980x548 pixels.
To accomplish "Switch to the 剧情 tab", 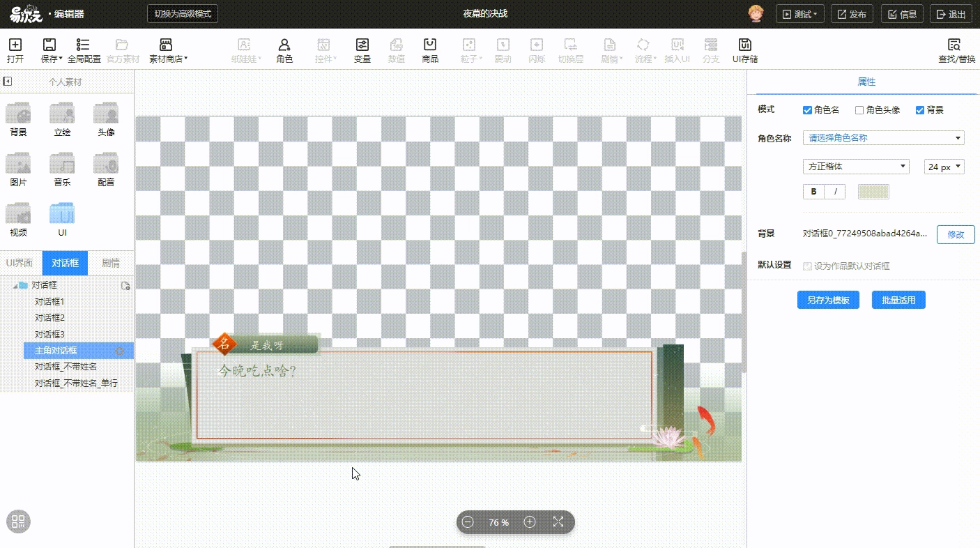I will 111,263.
